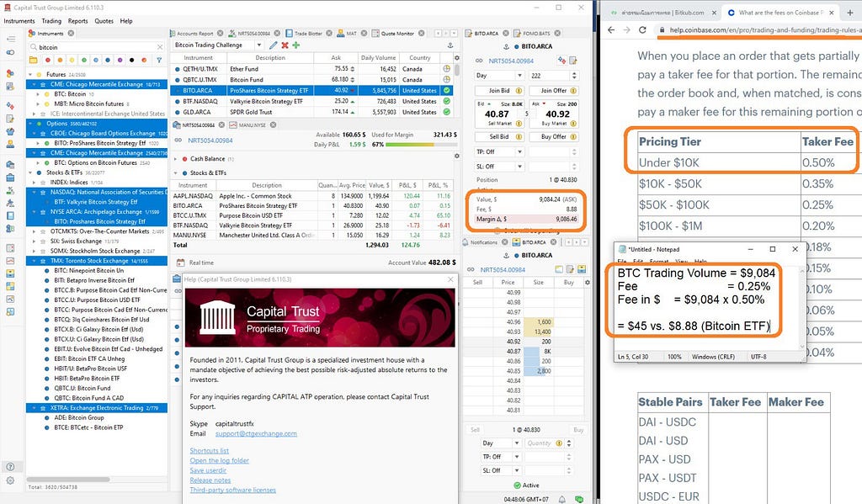Switch to the Trade Blotter tab
Viewport: 862px width, 504px height.
coord(308,34)
